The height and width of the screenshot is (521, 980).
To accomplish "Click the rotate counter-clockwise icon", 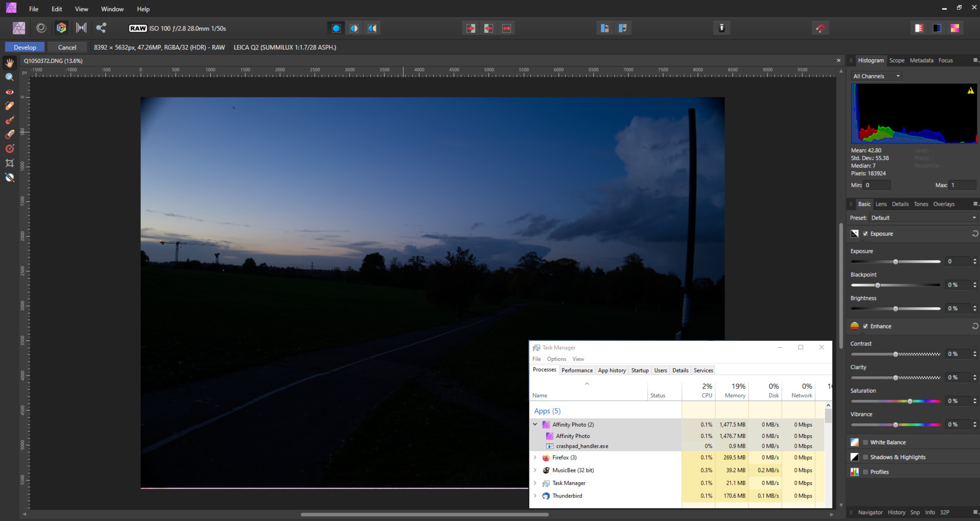I will pos(605,28).
